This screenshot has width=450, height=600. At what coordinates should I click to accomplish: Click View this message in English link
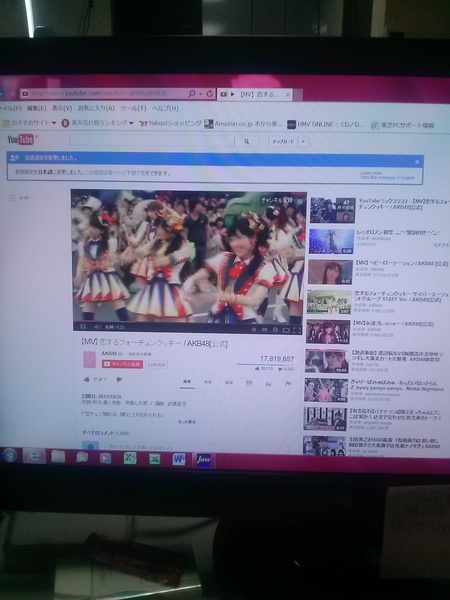pos(387,178)
